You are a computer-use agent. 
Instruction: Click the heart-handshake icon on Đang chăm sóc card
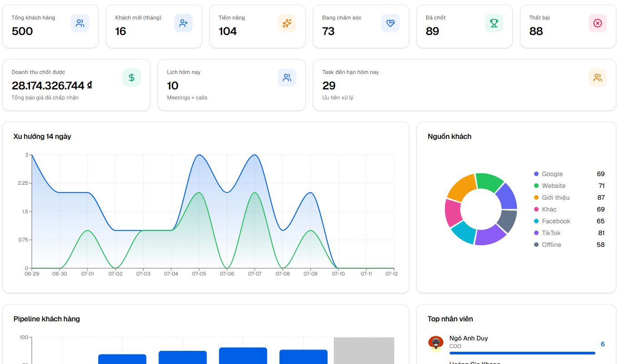(x=391, y=23)
